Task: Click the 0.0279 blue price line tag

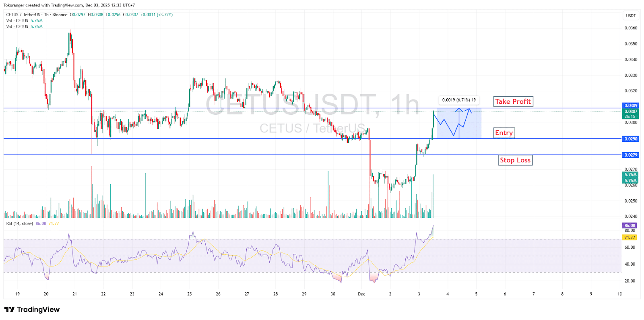Action: click(x=631, y=155)
